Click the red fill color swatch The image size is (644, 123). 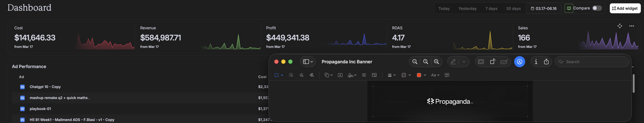(x=419, y=75)
